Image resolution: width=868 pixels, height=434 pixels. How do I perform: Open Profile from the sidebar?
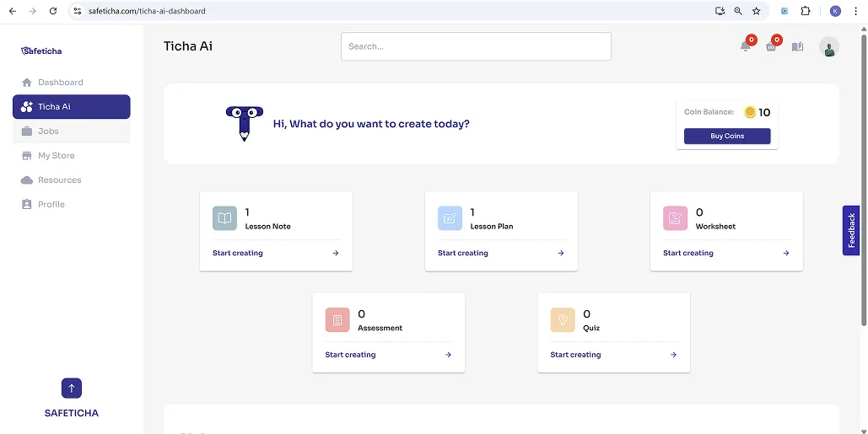pos(72,204)
